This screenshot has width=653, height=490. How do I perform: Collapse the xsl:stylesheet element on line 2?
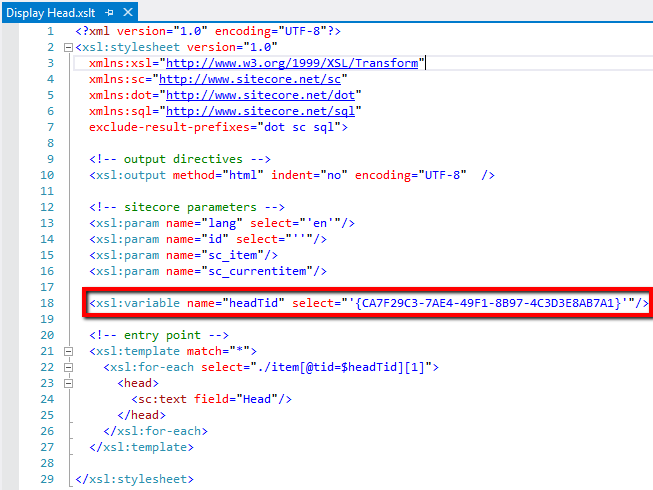coord(68,47)
